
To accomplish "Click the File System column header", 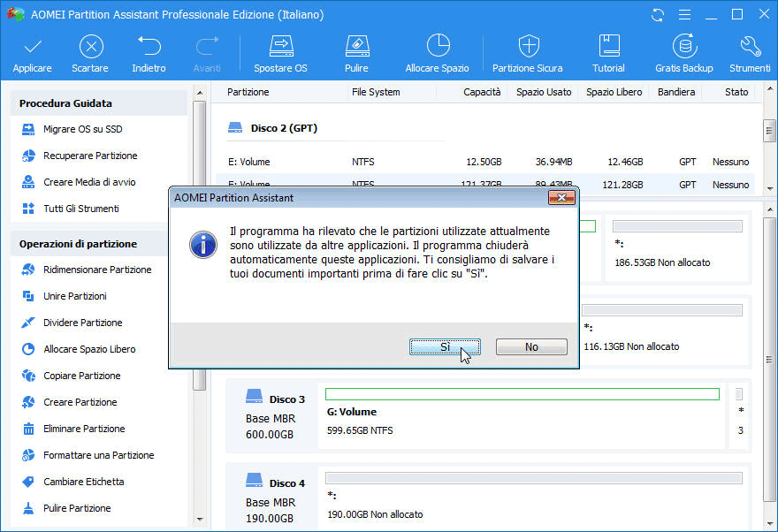I will [x=376, y=92].
